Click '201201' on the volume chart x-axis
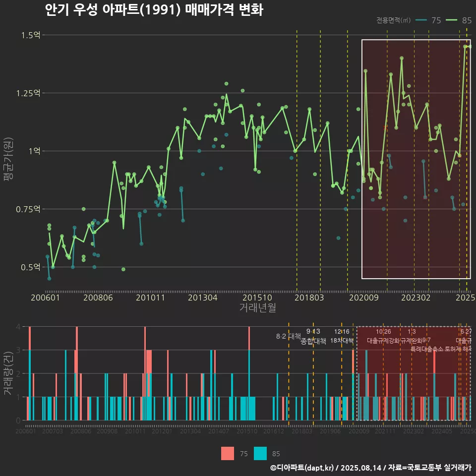476x476 pixels. 162,431
